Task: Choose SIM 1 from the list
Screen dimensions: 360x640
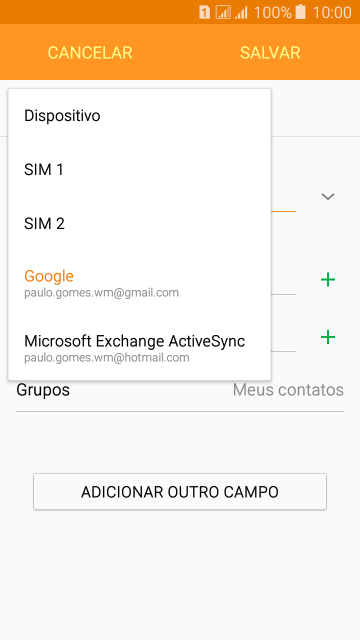Action: tap(139, 169)
